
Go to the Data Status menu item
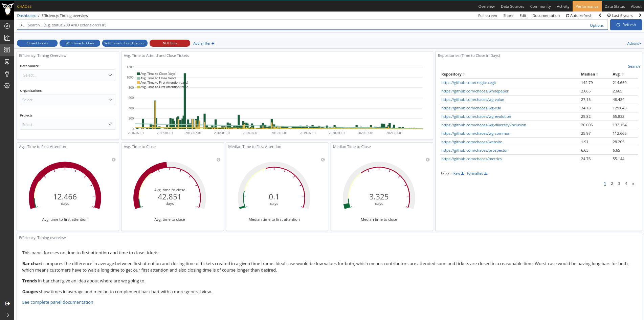click(614, 6)
